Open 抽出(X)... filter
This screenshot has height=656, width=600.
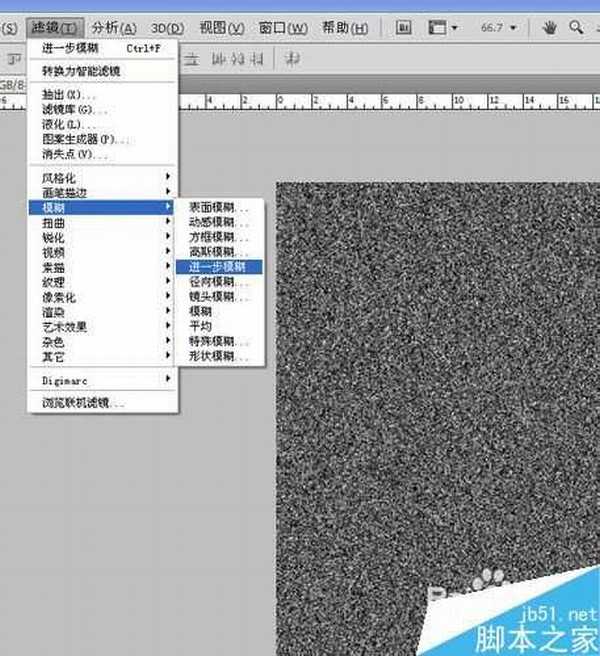(x=103, y=95)
